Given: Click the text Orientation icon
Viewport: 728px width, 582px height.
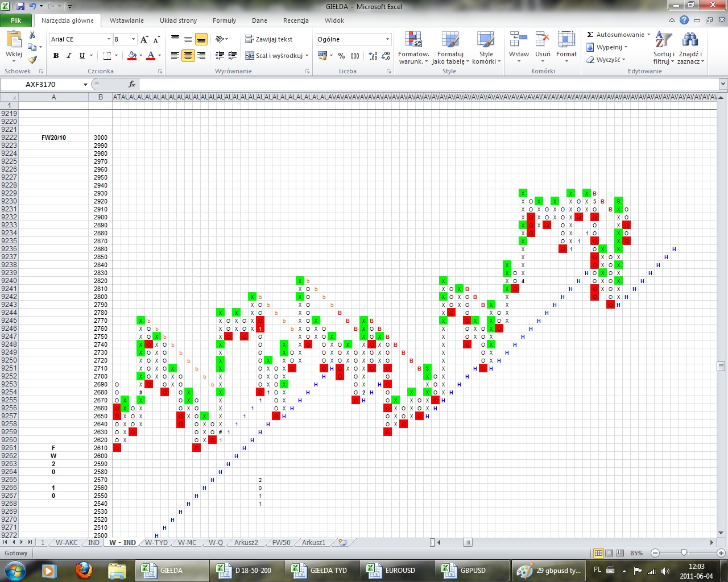Looking at the screenshot, I should click(220, 39).
